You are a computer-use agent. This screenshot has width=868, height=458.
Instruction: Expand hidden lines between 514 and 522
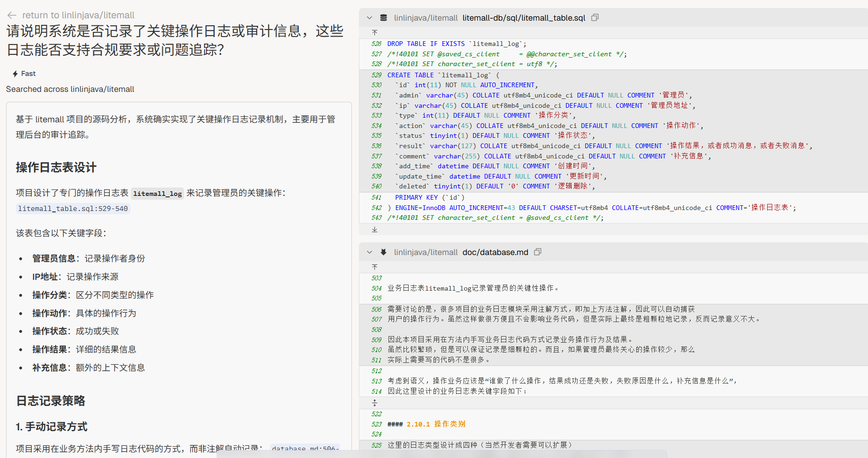point(374,403)
